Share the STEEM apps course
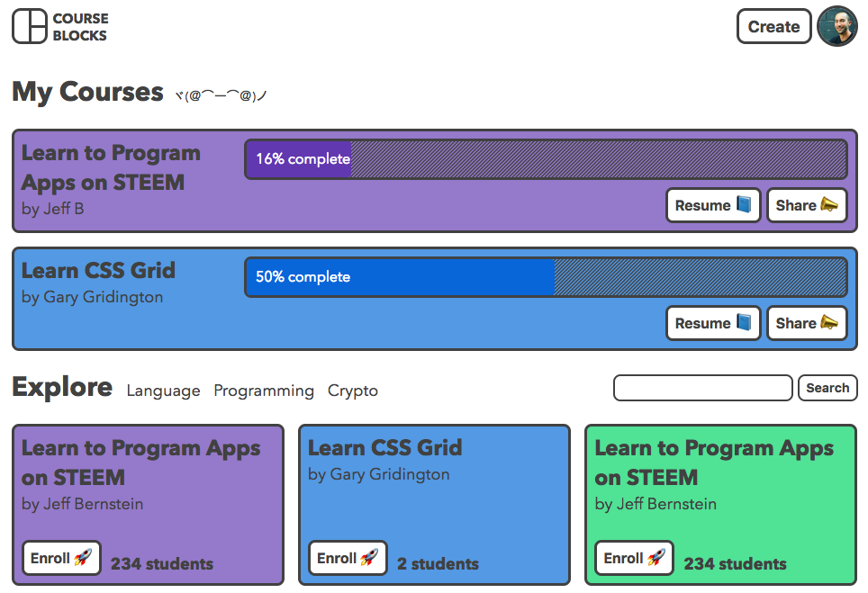The height and width of the screenshot is (593, 868). [807, 205]
